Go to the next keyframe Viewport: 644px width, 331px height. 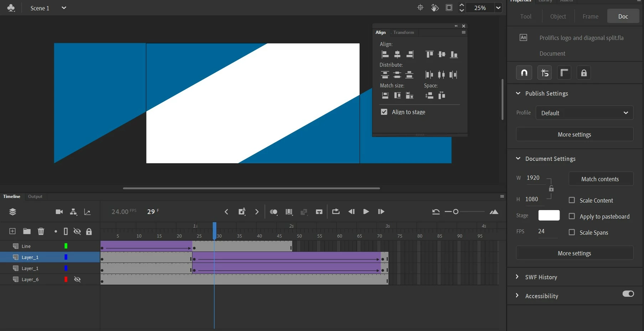click(257, 212)
